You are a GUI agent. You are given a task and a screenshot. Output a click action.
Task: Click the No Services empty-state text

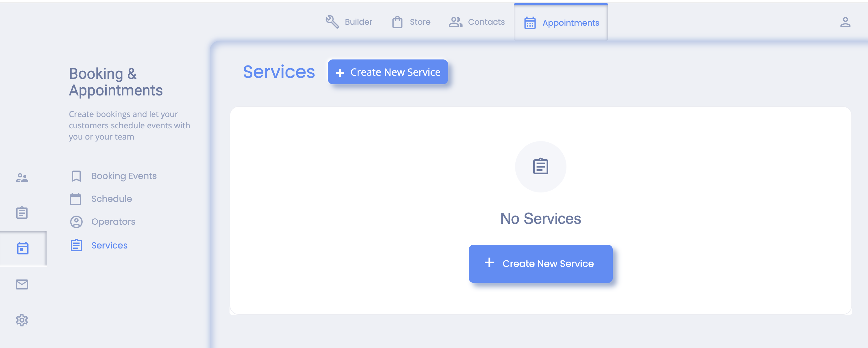[x=540, y=219]
